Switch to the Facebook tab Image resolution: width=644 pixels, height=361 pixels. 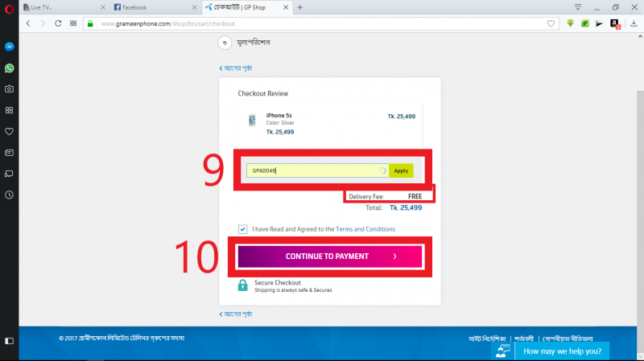[x=152, y=7]
